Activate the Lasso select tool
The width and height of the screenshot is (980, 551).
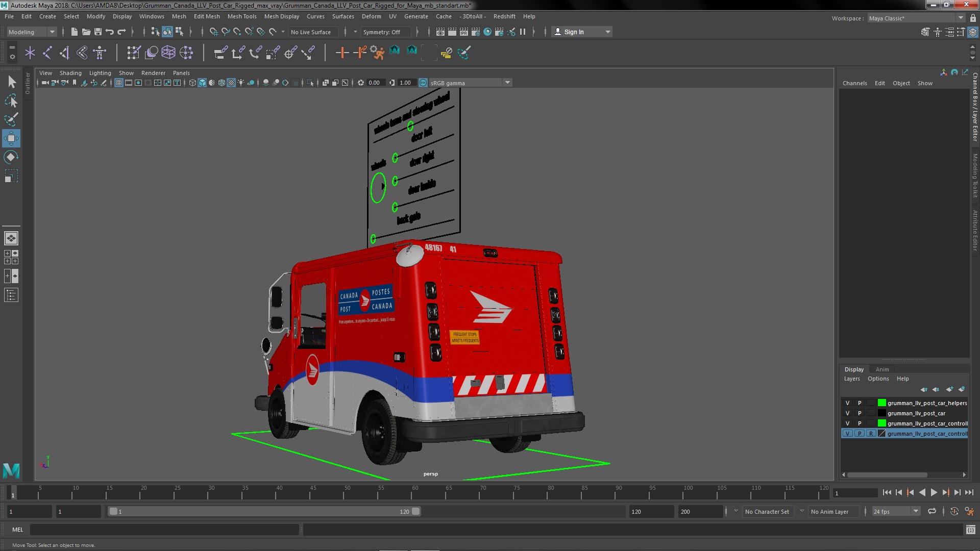coord(11,101)
